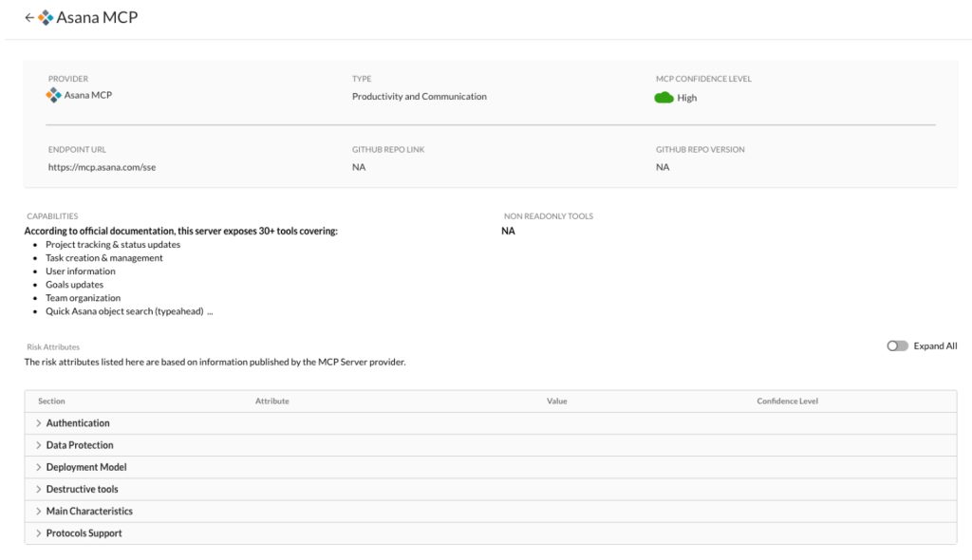Viewport: 972px width, 560px height.
Task: Expand the Main Characteristics section chevron
Action: (38, 511)
